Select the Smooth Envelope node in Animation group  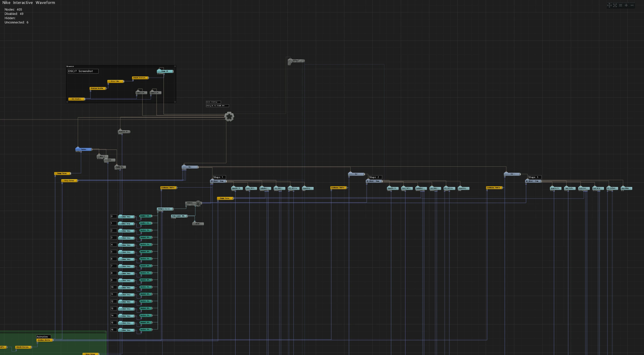tap(23, 347)
